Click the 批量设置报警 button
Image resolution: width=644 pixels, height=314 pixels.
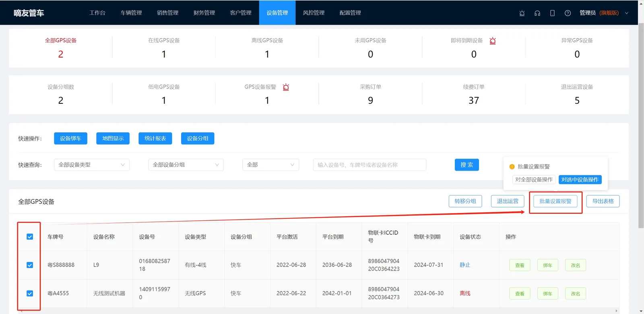pyautogui.click(x=555, y=201)
